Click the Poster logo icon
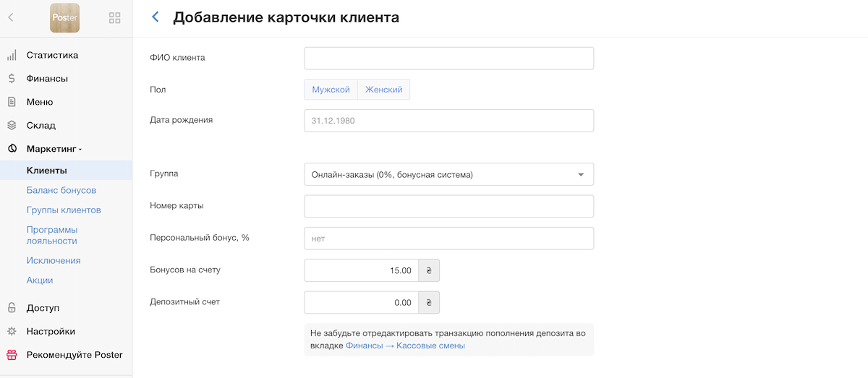 [x=64, y=18]
